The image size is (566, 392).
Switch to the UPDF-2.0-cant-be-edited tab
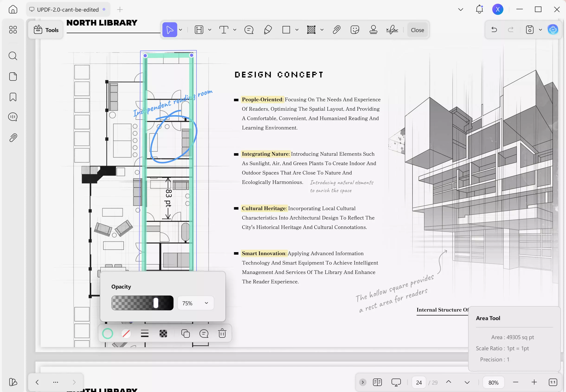tap(68, 10)
